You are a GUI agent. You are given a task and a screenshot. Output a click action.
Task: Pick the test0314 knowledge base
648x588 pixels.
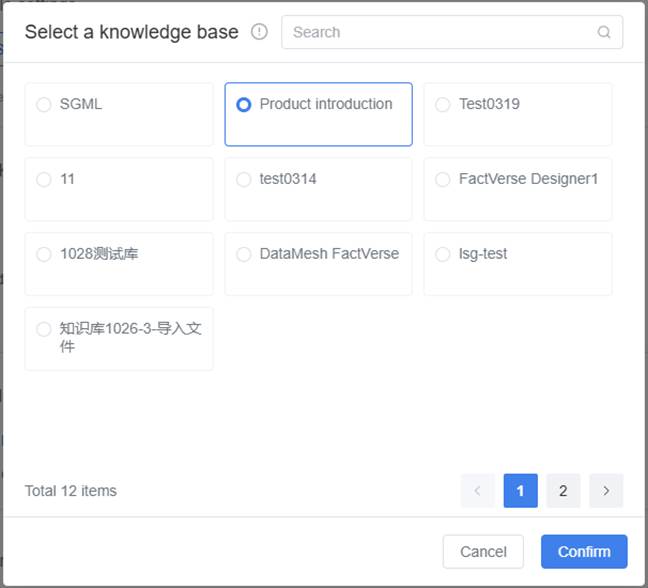244,180
